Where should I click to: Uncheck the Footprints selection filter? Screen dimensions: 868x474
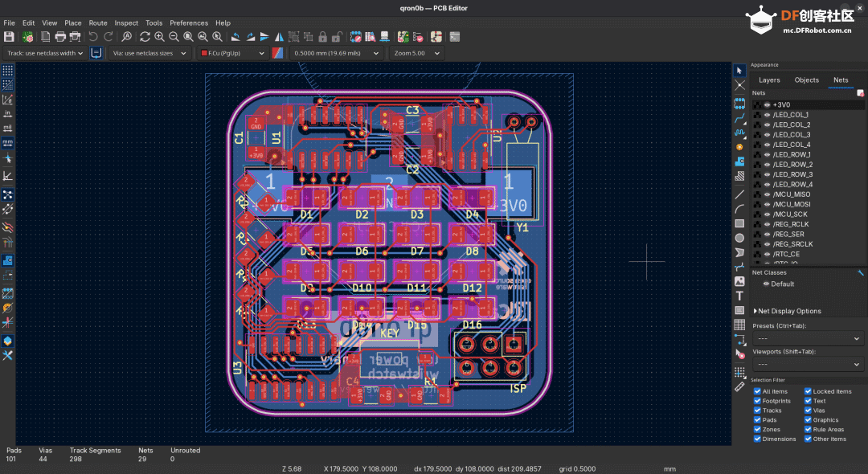(757, 401)
